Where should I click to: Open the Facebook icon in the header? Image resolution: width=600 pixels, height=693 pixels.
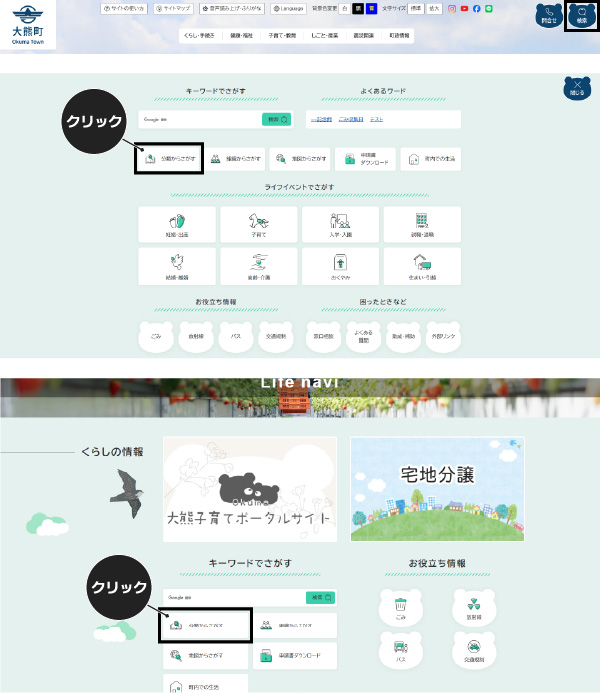(x=476, y=8)
